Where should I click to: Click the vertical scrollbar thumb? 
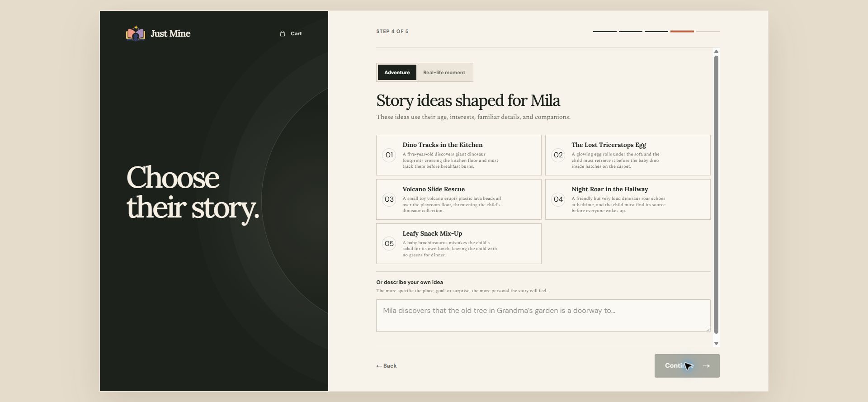coord(716,195)
